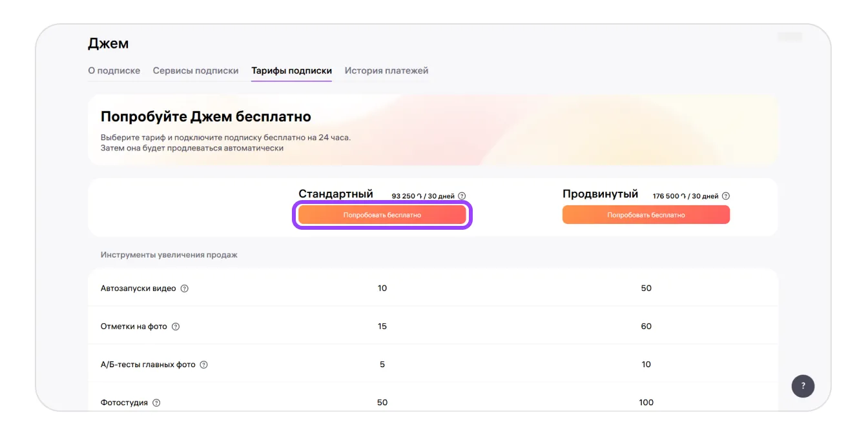Click the Джем page heading
Screen dimensions: 868x435
click(x=108, y=44)
